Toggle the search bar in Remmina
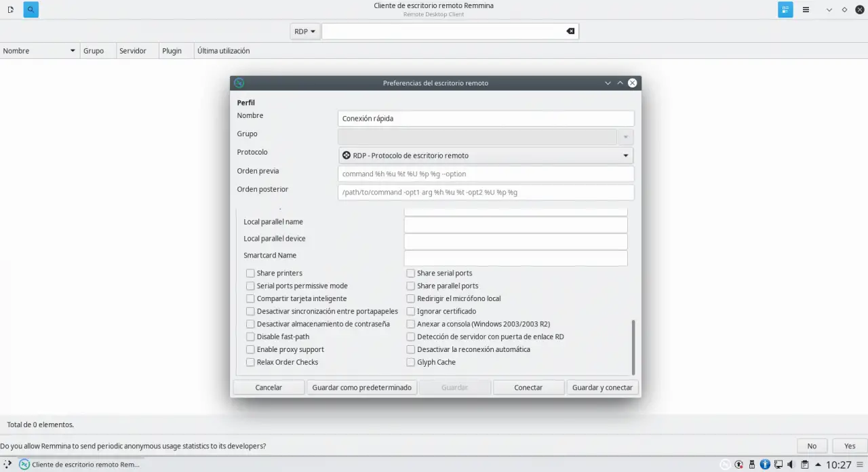868x472 pixels. [31, 10]
